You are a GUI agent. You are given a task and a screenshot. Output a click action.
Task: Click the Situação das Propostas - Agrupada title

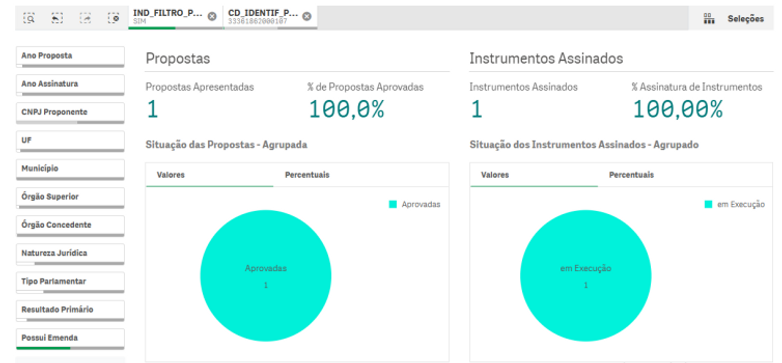pos(226,145)
